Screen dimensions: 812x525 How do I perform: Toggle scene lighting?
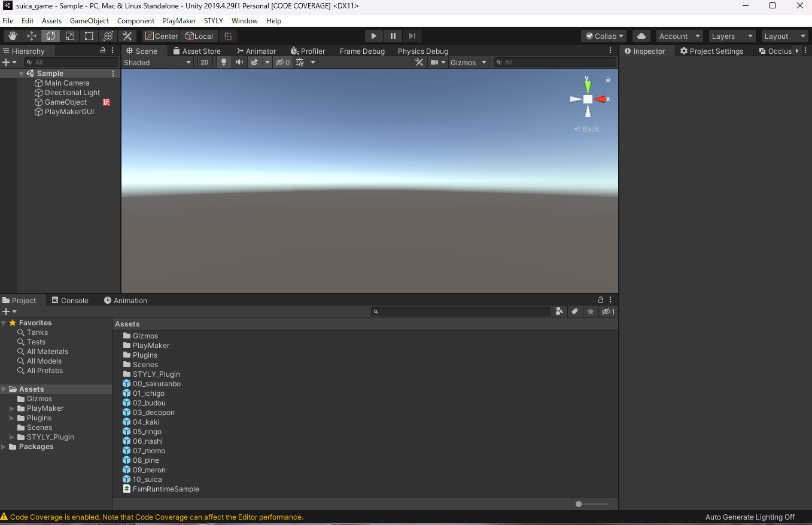click(x=224, y=62)
